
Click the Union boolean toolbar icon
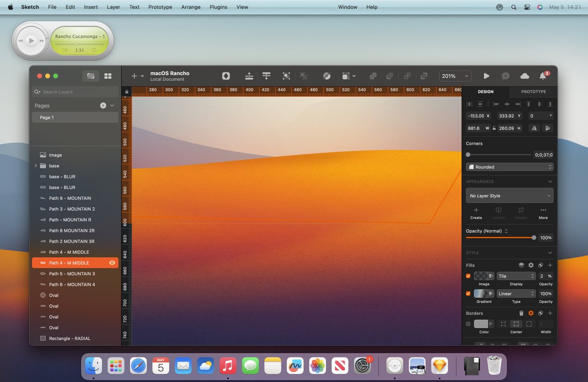tap(373, 76)
